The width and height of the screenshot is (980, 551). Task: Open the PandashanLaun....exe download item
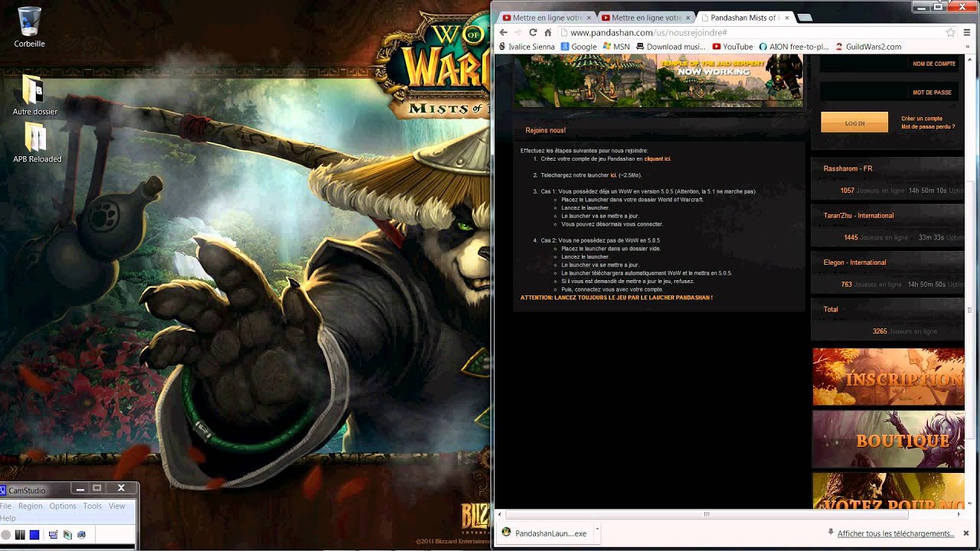[x=545, y=533]
